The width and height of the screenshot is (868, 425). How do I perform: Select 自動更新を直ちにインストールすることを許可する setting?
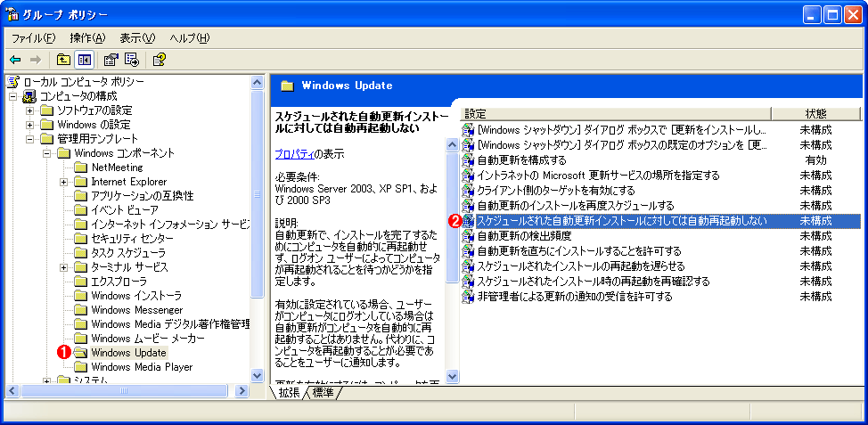point(579,250)
